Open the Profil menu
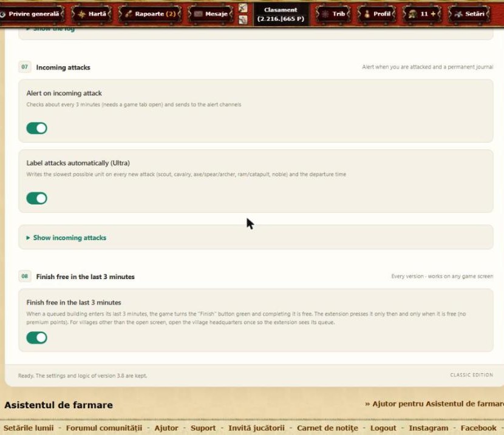Image resolution: width=504 pixels, height=435 pixels. point(376,14)
